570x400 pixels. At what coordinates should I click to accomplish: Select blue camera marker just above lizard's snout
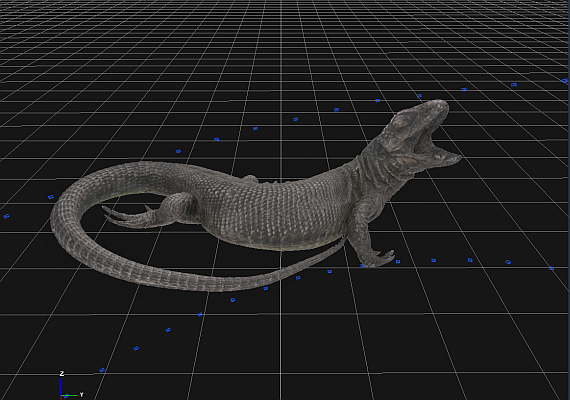click(419, 96)
